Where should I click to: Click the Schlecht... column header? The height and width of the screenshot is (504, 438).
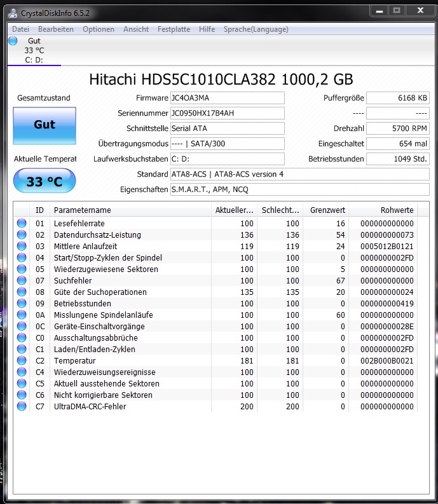coord(280,210)
